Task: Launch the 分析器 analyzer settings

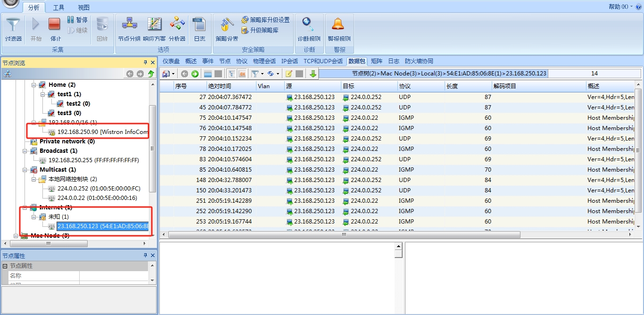Action: pyautogui.click(x=177, y=29)
